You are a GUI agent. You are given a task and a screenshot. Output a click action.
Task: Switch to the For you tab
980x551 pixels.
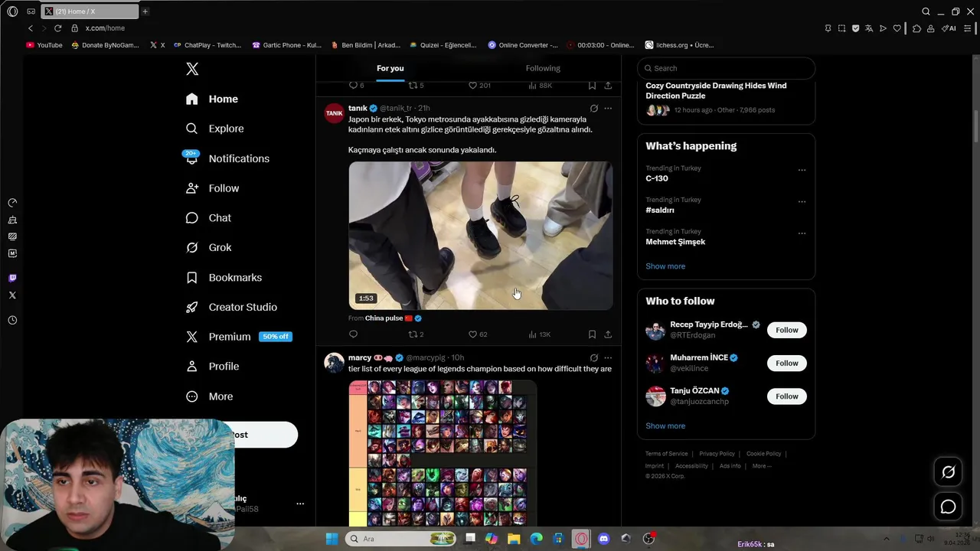coord(390,68)
